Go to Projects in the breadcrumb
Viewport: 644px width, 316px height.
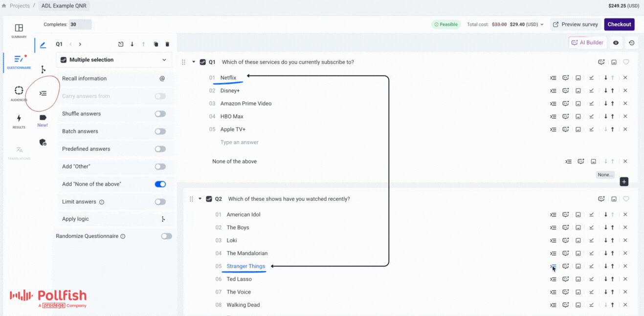[x=20, y=6]
